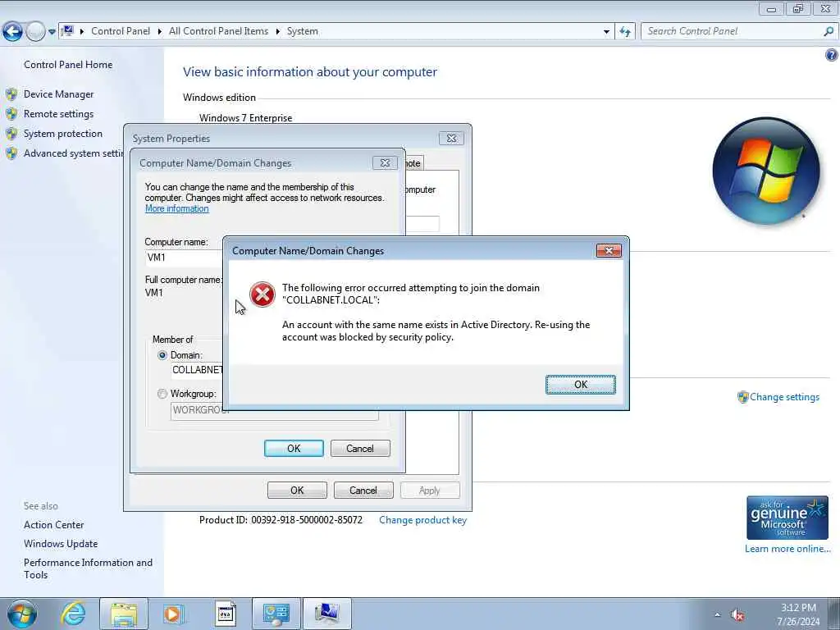Open Device Manager from sidebar

(x=58, y=94)
